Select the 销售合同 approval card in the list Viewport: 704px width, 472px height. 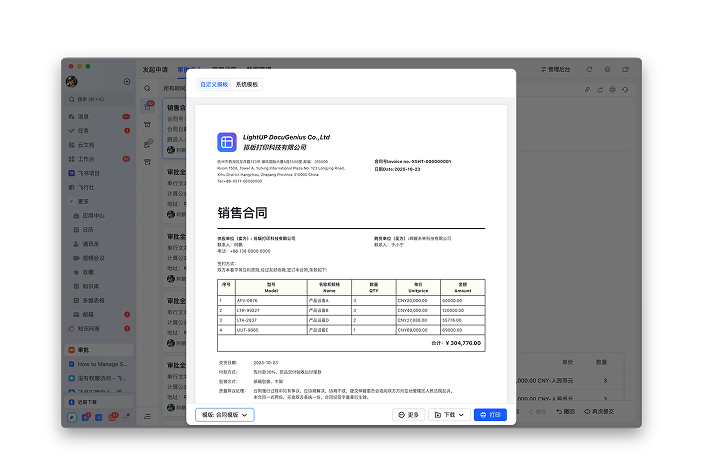[x=175, y=128]
